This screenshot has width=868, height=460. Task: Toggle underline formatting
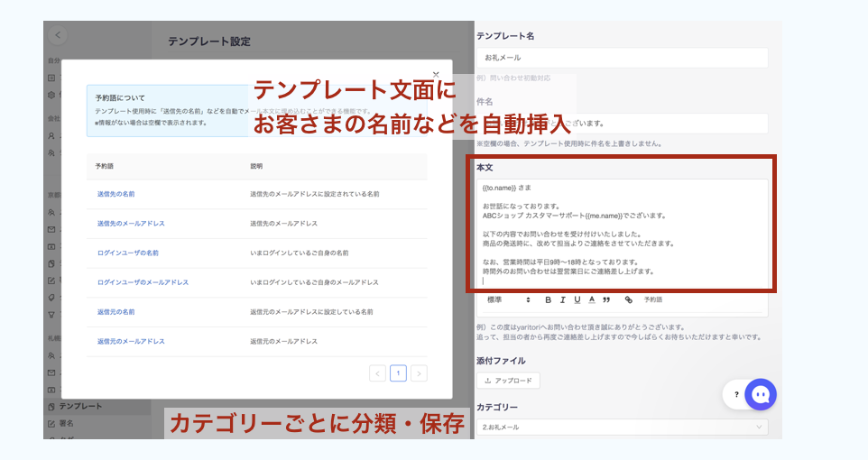[577, 299]
